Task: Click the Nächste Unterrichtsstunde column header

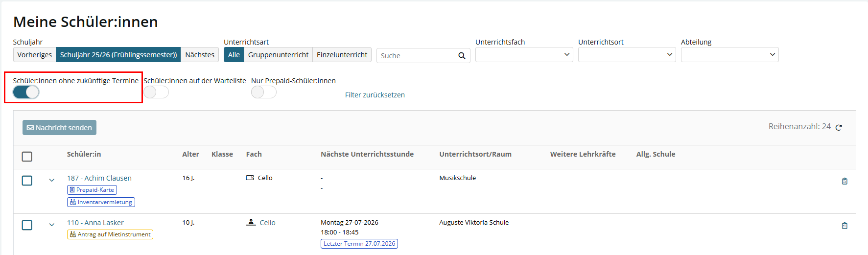Action: point(367,154)
